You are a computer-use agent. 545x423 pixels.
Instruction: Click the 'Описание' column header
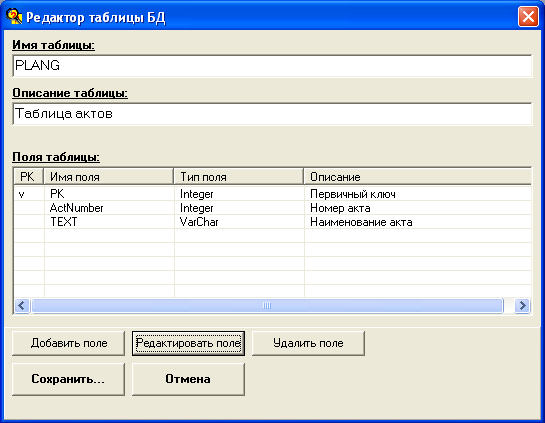coord(418,177)
